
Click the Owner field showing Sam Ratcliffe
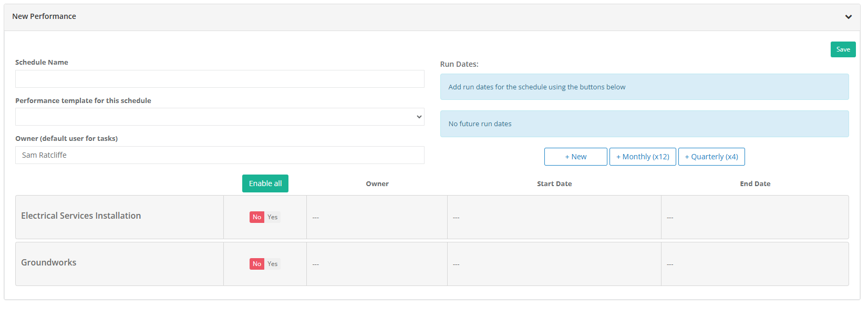[220, 155]
